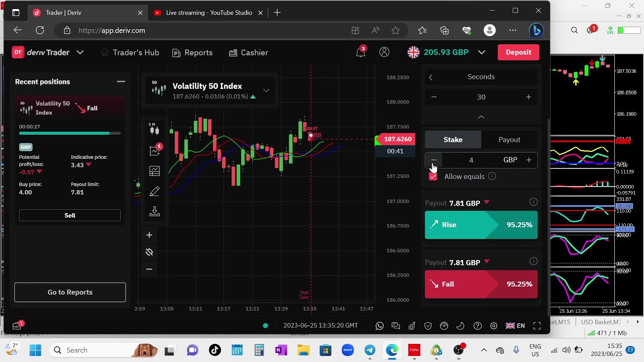This screenshot has height=362, width=644.
Task: Show hidden system tray icons chevron
Action: pos(484,350)
